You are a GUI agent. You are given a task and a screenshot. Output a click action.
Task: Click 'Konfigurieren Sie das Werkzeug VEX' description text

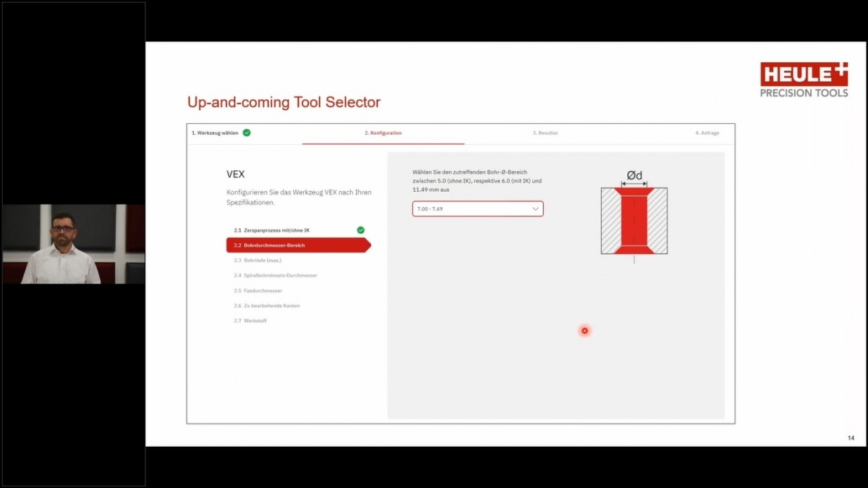[x=299, y=197]
